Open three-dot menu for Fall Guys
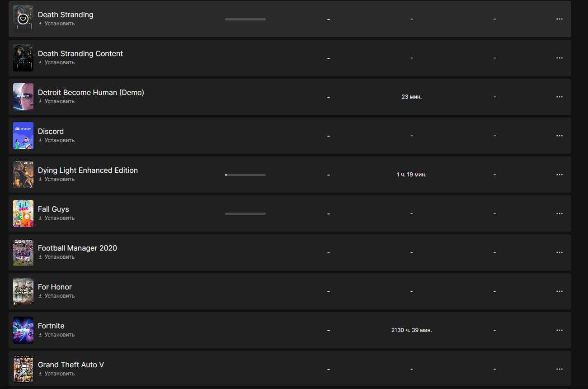Viewport: 588px width, 389px height. (559, 213)
